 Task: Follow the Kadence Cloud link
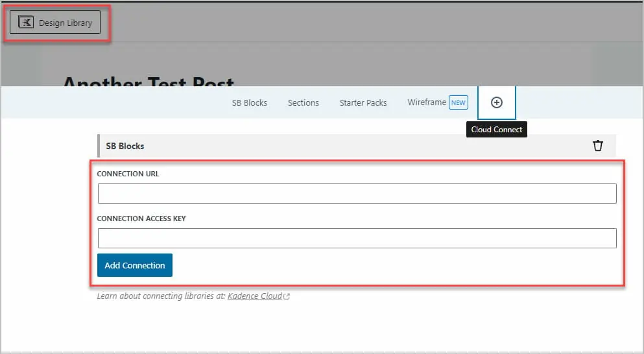[254, 296]
